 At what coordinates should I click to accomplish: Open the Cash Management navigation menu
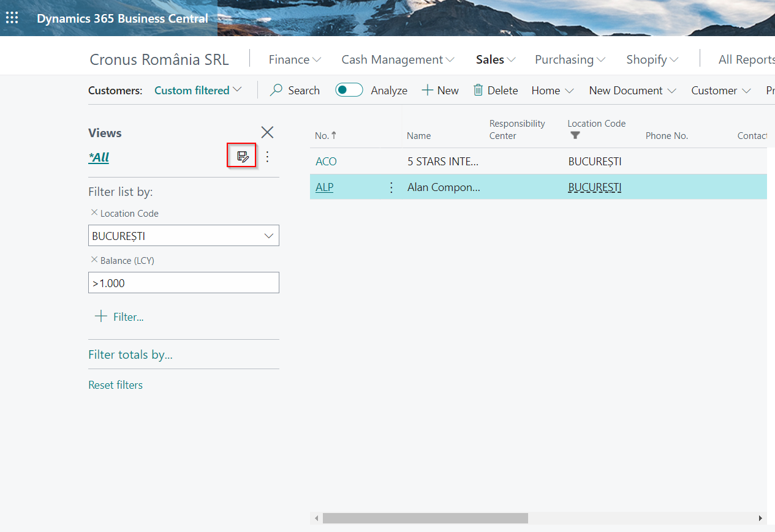pyautogui.click(x=398, y=59)
